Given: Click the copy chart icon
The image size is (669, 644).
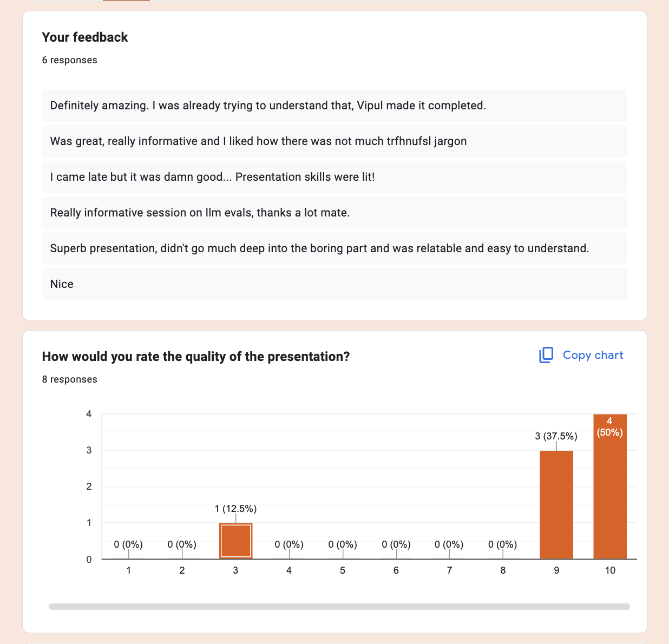Looking at the screenshot, I should pos(546,355).
